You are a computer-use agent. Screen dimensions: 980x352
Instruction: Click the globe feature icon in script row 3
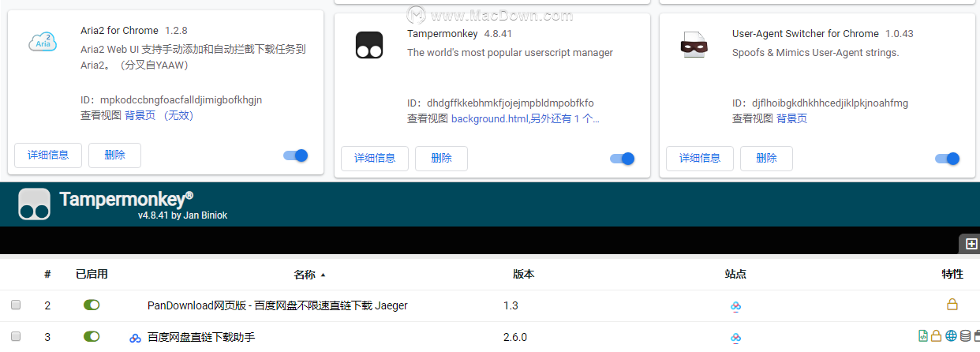tap(951, 336)
